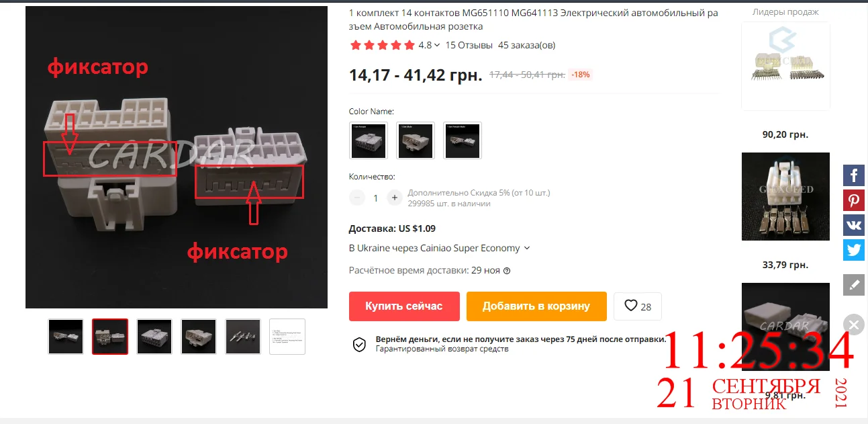Select the first product image thumbnail
868x424 pixels.
coord(66,336)
